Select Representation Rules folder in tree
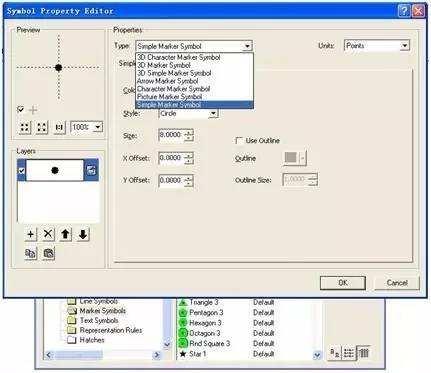Viewport: 431px width, 373px height. (111, 330)
